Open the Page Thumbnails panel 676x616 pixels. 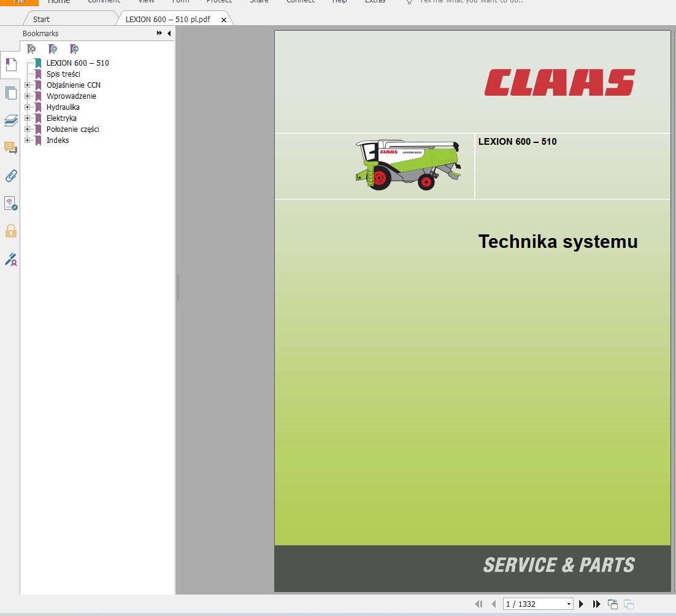10,93
